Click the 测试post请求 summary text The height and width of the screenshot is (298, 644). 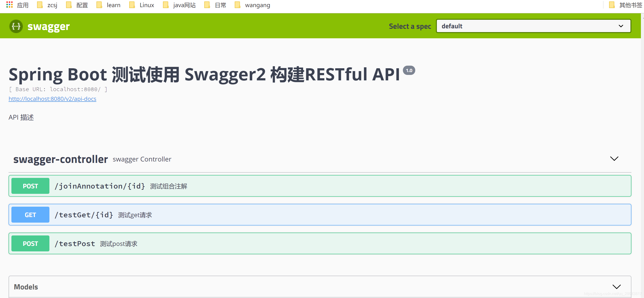pyautogui.click(x=119, y=244)
